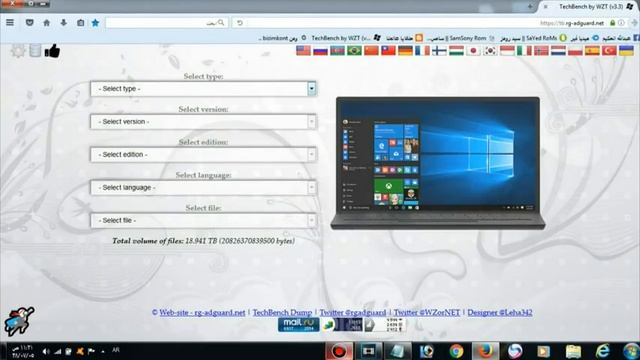640x360 pixels.
Task: Close the TechBench by WZT tab
Action: [546, 7]
